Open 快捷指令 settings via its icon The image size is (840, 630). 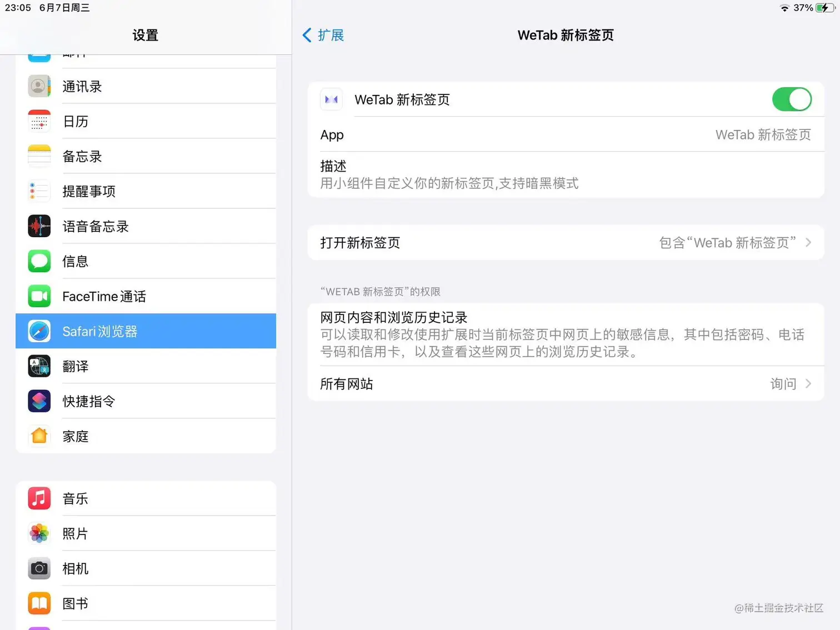39,401
